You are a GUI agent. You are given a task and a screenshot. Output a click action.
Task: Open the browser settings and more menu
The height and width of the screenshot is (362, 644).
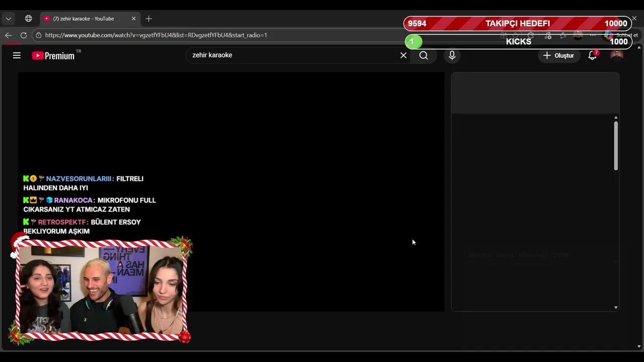pos(593,35)
